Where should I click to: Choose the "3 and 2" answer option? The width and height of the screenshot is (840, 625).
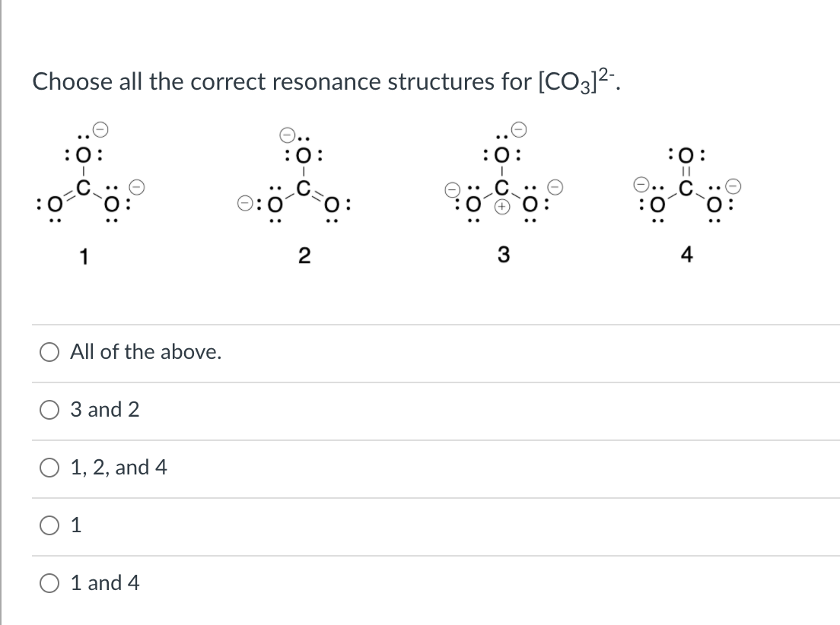(x=50, y=409)
